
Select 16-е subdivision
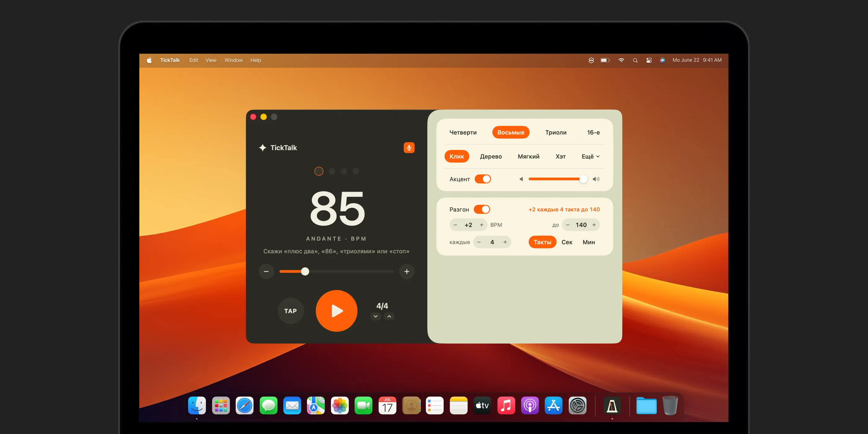pyautogui.click(x=593, y=132)
